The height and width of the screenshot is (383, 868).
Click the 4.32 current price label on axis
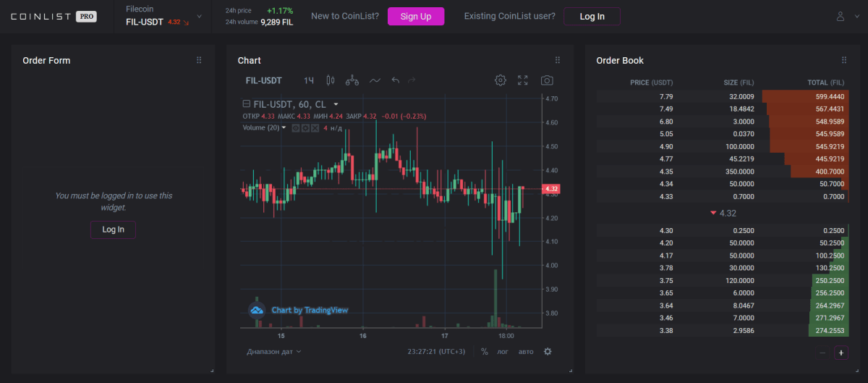coord(551,189)
